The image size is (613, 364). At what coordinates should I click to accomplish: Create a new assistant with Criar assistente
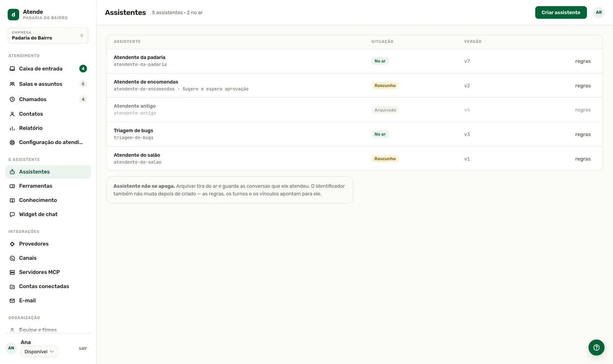tap(561, 12)
